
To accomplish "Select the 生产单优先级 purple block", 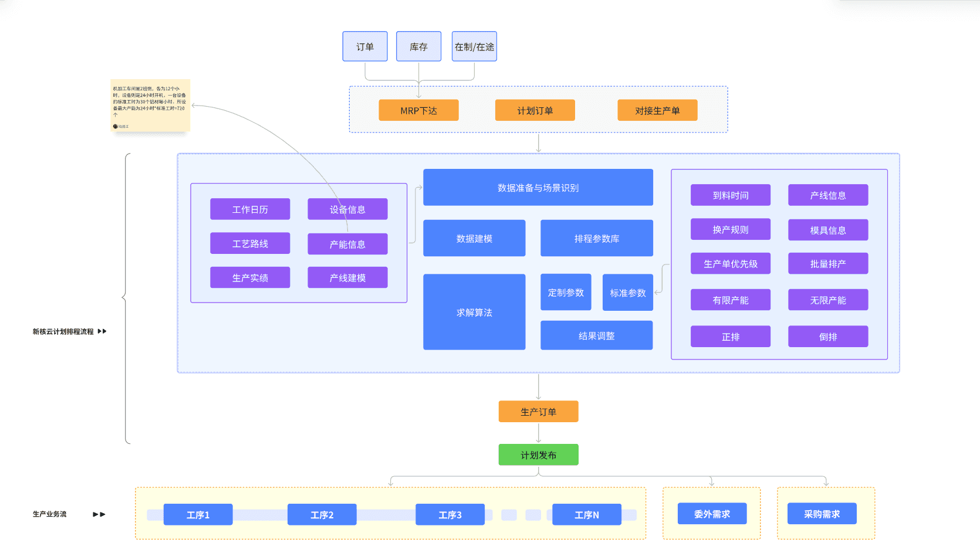I will (x=731, y=263).
